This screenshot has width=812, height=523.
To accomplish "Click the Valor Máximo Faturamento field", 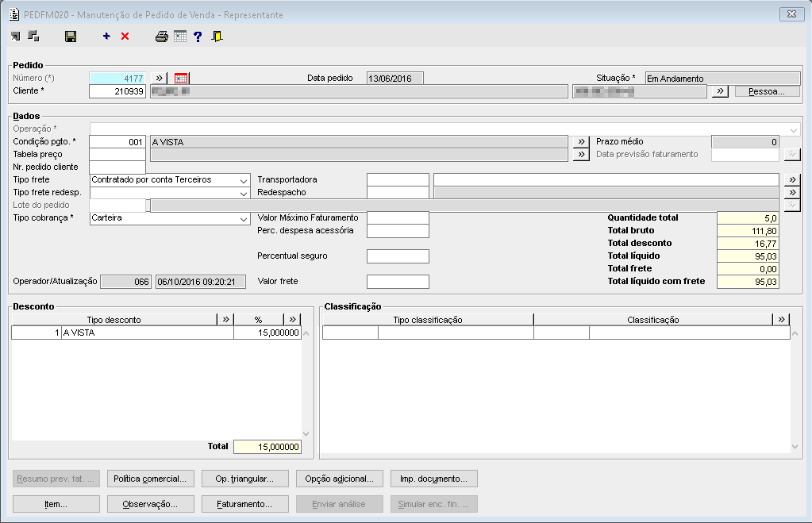I will (x=398, y=218).
